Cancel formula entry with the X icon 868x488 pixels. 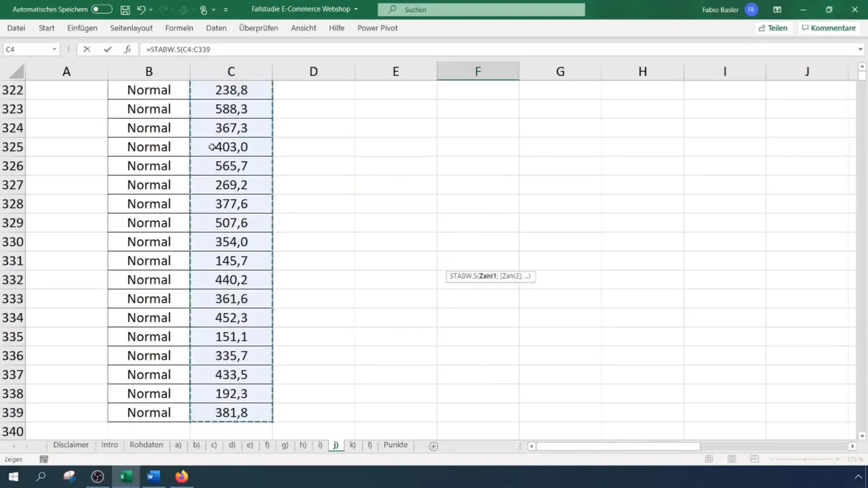(x=87, y=49)
